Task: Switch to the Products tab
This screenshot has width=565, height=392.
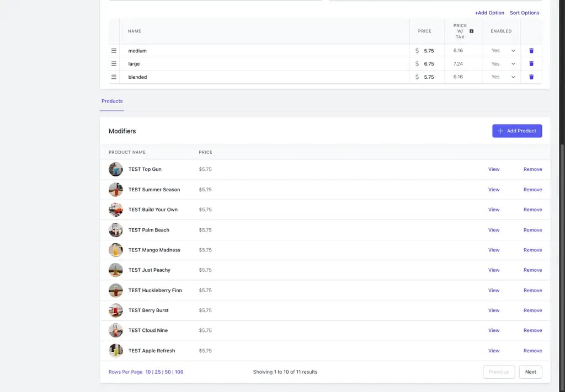Action: [112, 101]
